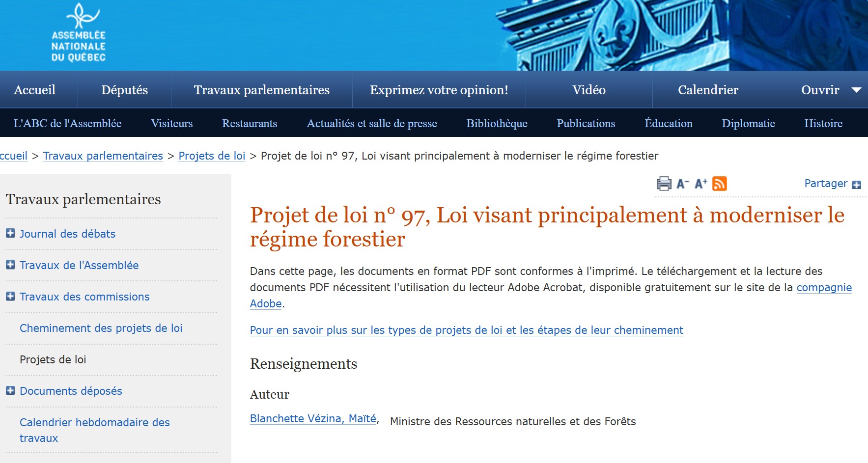Open Calendrier hebdomadaire des travaux link
This screenshot has width=868, height=463.
[95, 430]
